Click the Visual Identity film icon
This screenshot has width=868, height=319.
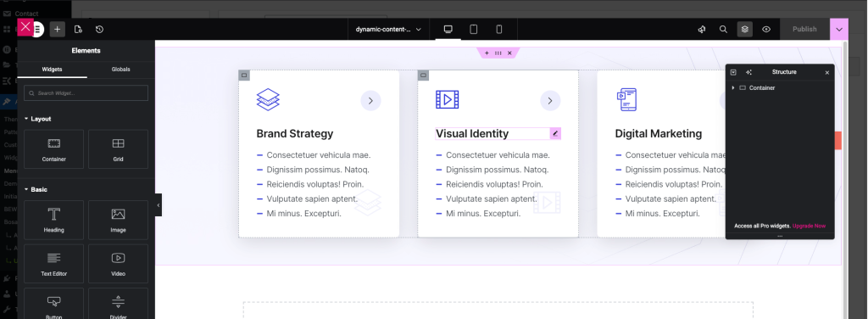pos(448,100)
